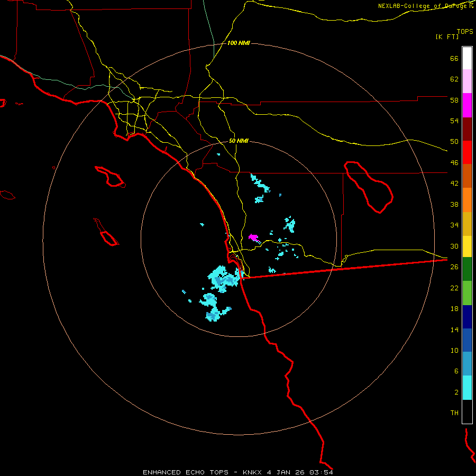Click the legend value 66

[x=454, y=58]
